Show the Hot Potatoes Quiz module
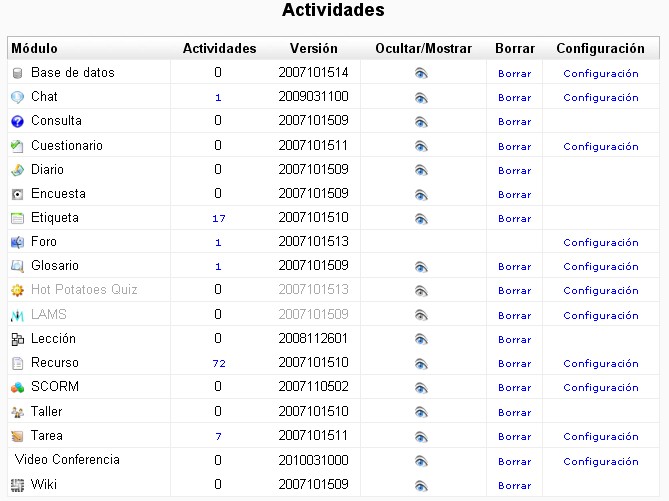669x501 pixels. tap(422, 291)
